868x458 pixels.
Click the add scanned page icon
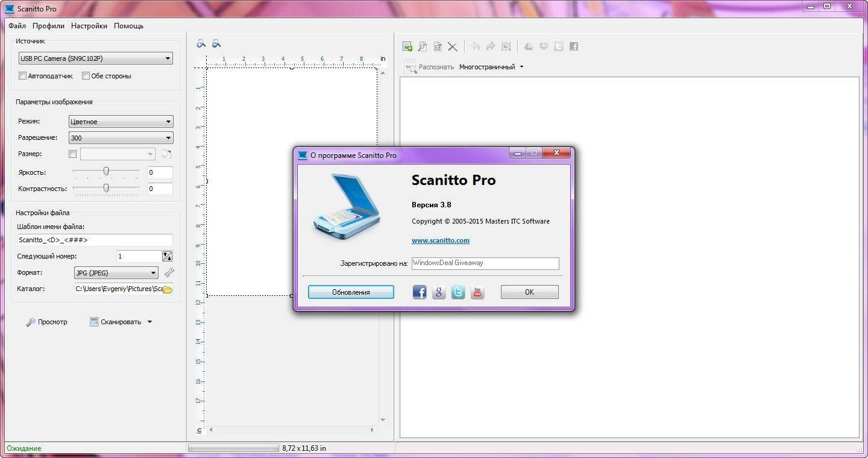point(407,46)
